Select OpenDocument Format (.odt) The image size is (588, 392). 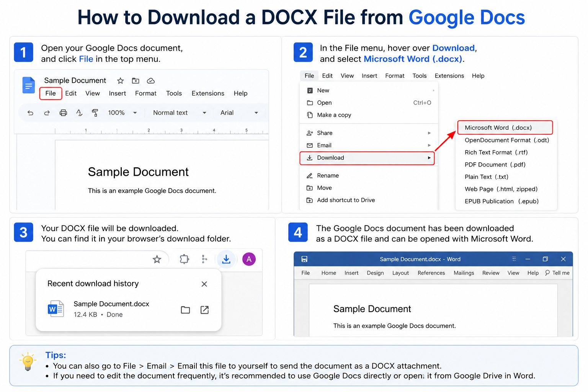(x=507, y=140)
